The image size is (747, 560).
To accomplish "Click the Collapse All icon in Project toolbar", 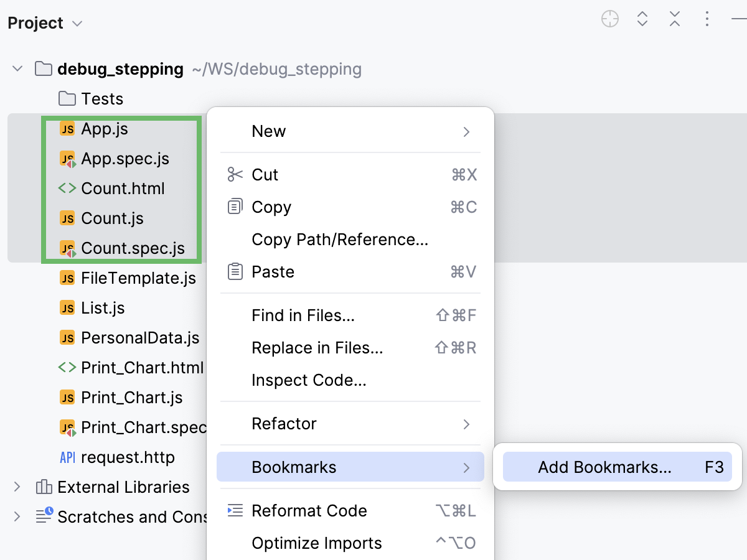I will (x=674, y=19).
